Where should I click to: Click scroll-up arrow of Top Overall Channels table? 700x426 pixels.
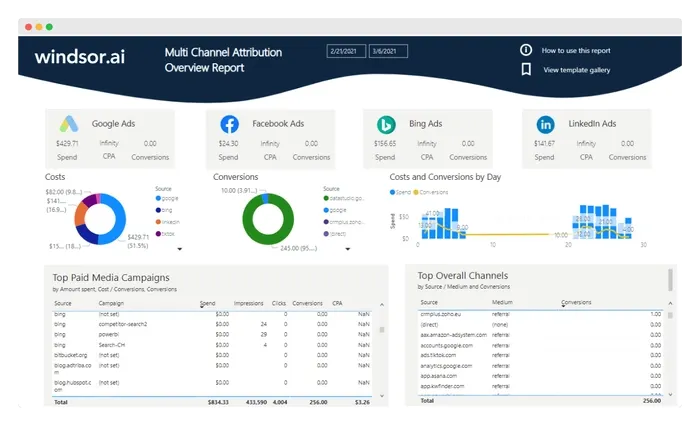671,303
